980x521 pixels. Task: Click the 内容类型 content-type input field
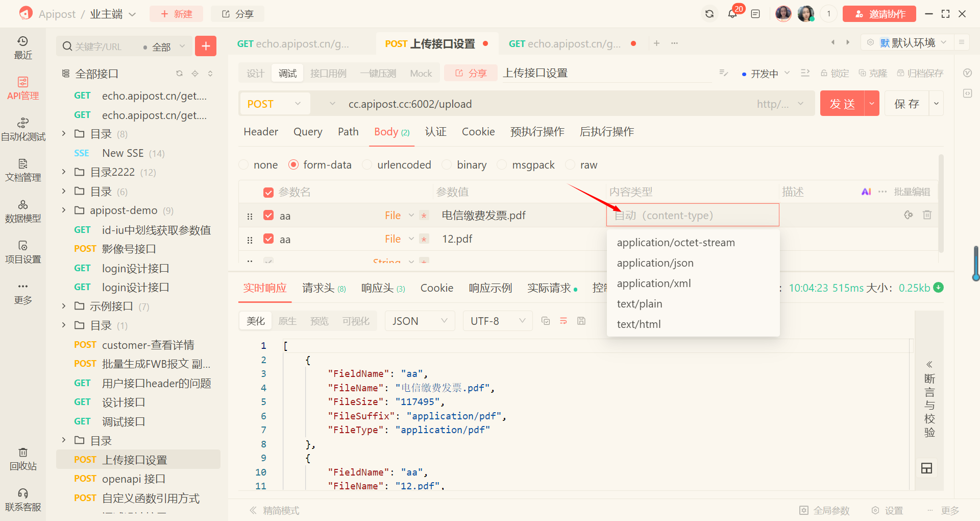pyautogui.click(x=693, y=215)
